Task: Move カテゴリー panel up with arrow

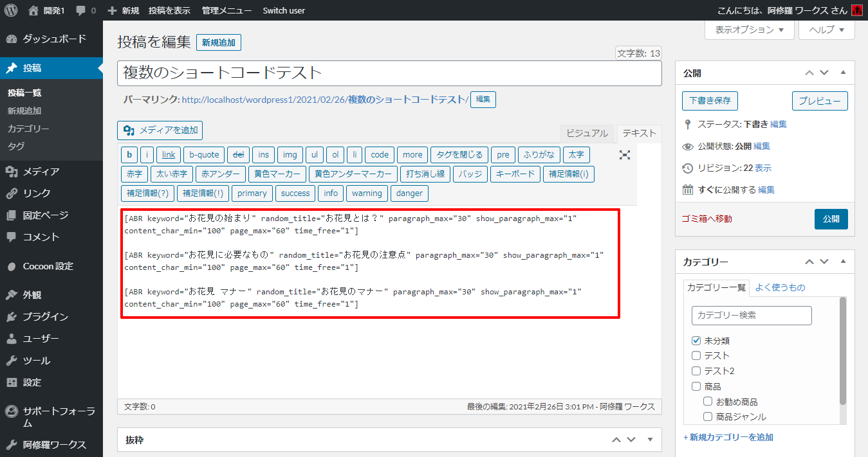Action: (x=809, y=262)
